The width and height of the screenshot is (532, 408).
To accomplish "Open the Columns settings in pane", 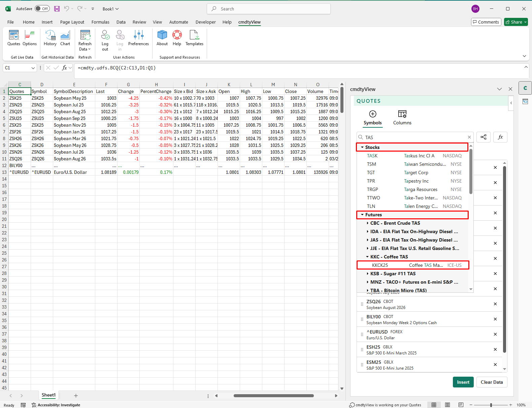I will click(402, 118).
